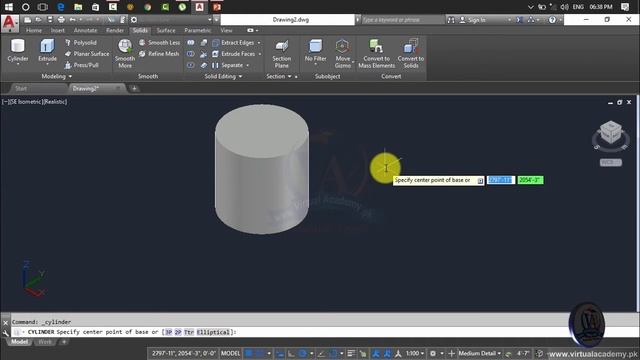Open the View ribbon tab

tap(226, 30)
